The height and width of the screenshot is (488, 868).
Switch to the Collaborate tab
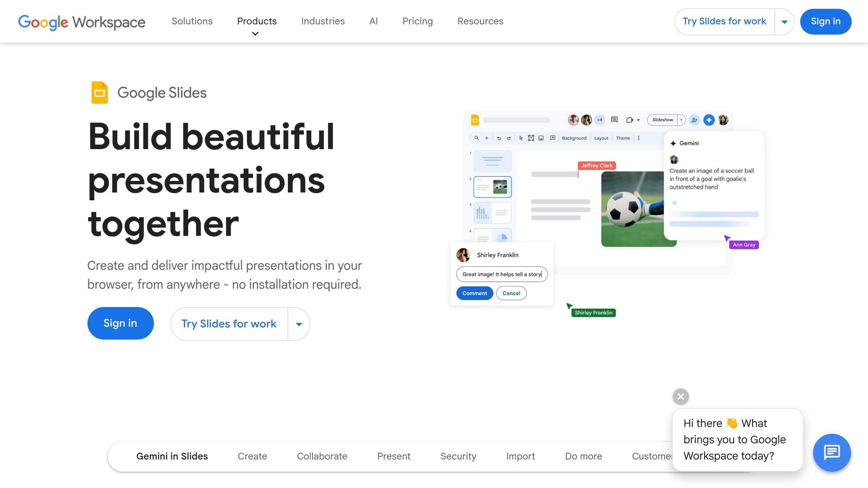tap(322, 456)
